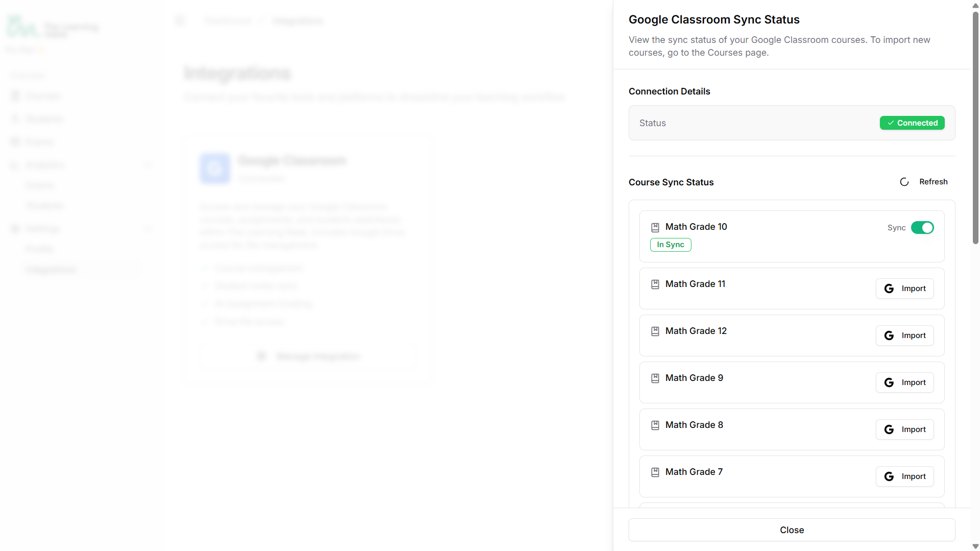This screenshot has width=980, height=551.
Task: Click the Sync label beside the toggle
Action: point(896,228)
